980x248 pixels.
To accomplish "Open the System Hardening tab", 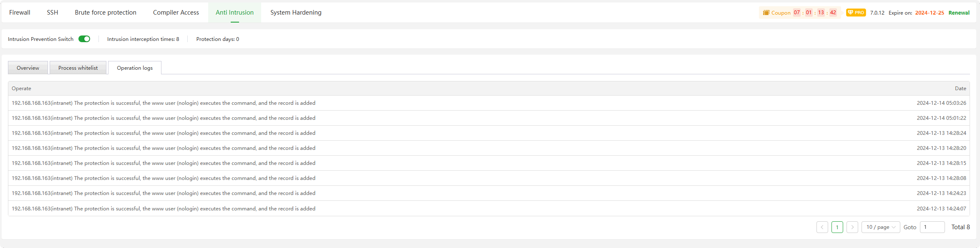I will click(x=296, y=13).
